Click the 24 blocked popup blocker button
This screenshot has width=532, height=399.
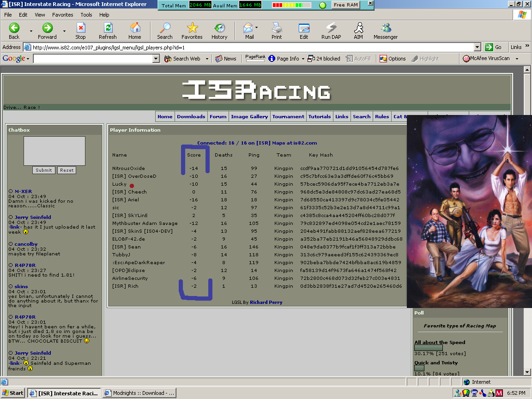click(324, 59)
